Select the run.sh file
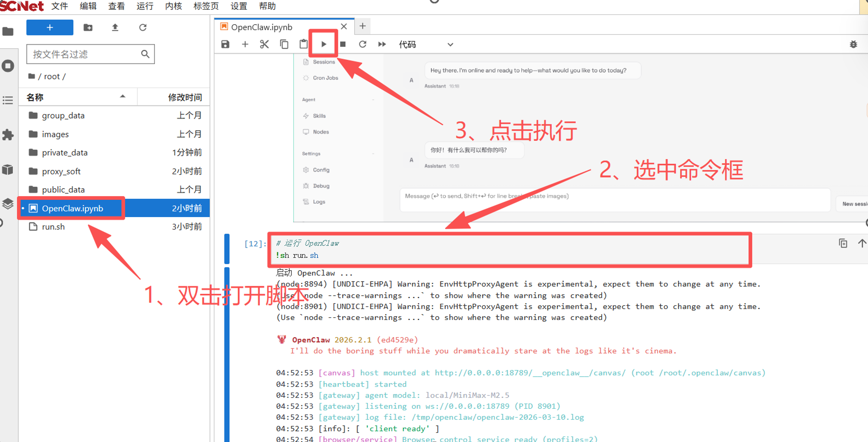Viewport: 868px width, 442px height. [53, 227]
